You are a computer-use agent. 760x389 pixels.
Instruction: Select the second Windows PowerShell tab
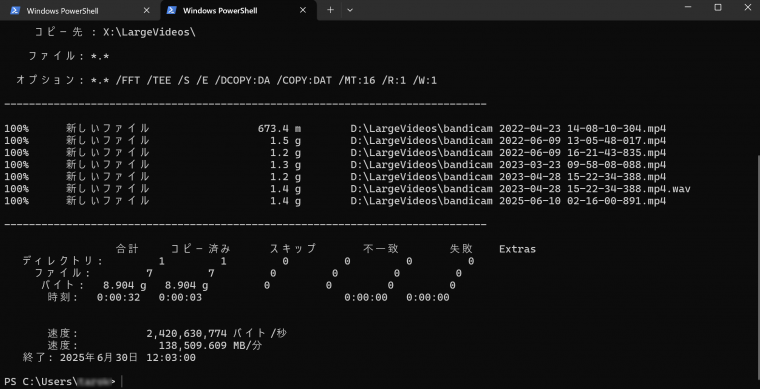[x=238, y=10]
